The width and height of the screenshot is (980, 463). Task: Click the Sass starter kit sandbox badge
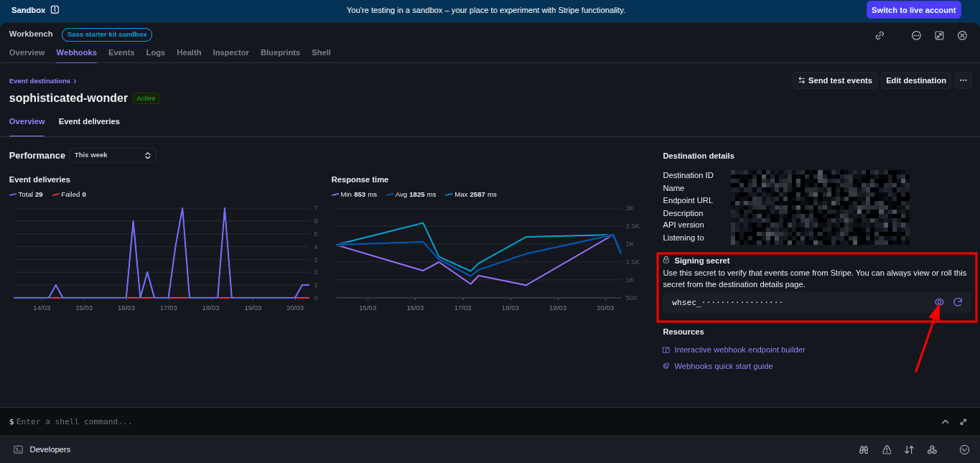[107, 34]
